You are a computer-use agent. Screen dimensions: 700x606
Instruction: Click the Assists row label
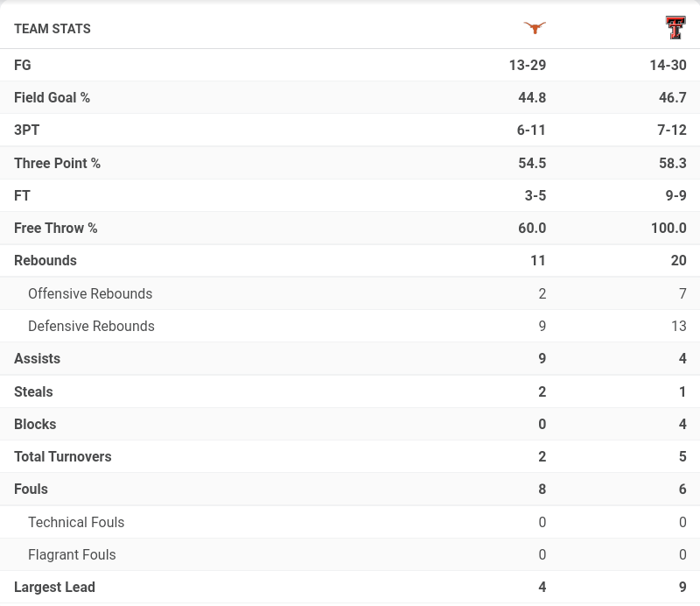(x=37, y=358)
